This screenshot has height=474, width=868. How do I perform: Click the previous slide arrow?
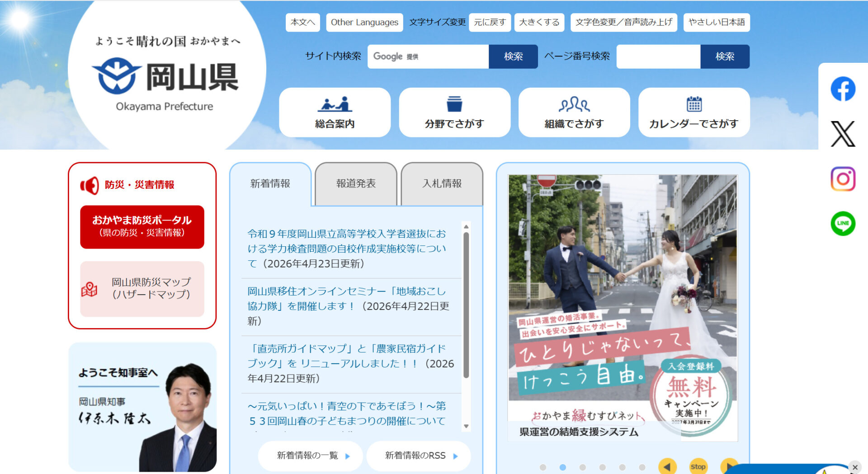667,466
